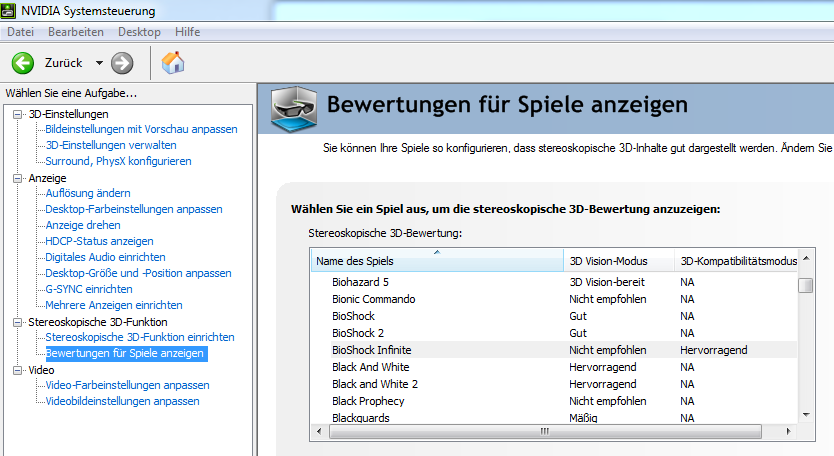Click the horizontal scroll left arrow
This screenshot has height=456, width=834.
(319, 432)
